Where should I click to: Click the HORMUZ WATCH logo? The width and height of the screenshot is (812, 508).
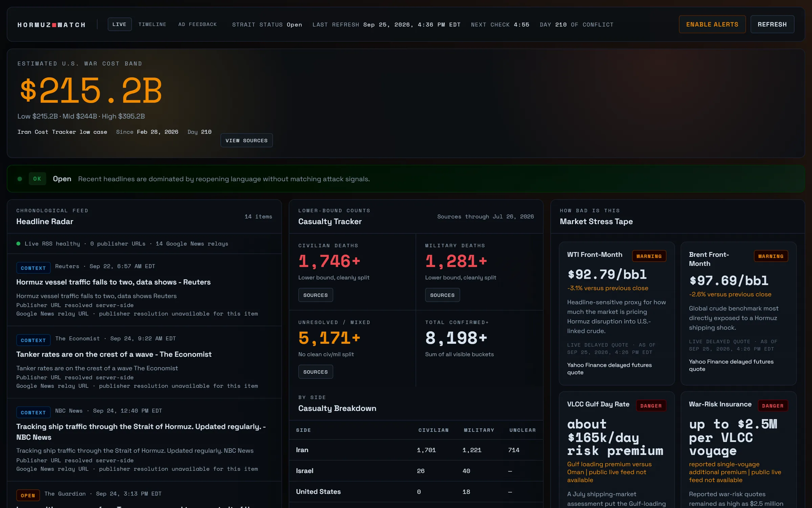pos(51,25)
